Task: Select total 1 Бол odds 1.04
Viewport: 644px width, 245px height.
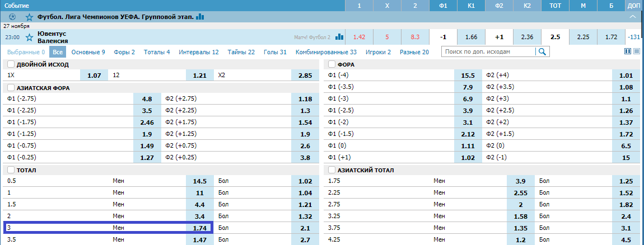Action: (305, 192)
